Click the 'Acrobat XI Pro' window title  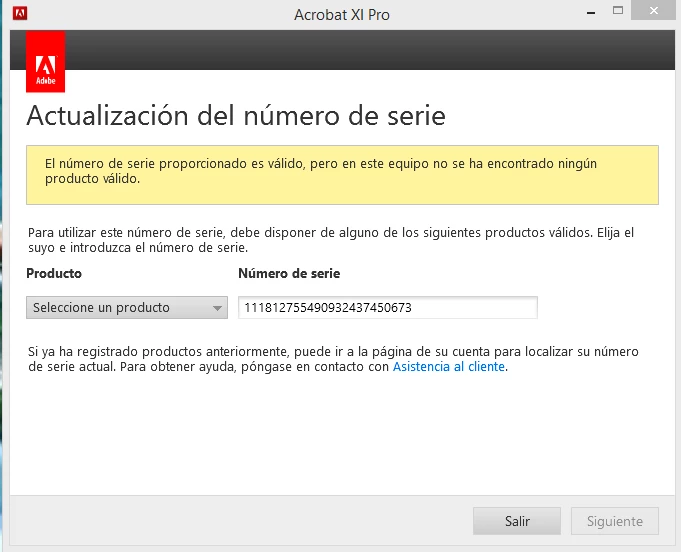[342, 15]
